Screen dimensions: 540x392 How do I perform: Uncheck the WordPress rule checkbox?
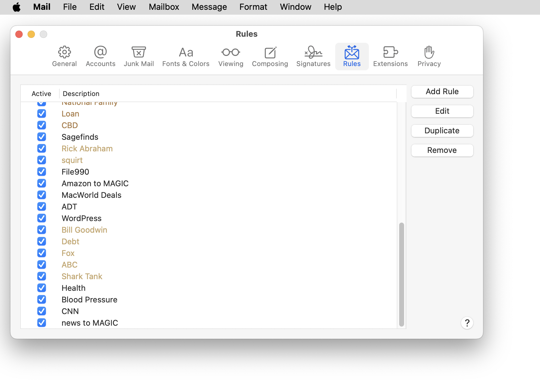42,218
